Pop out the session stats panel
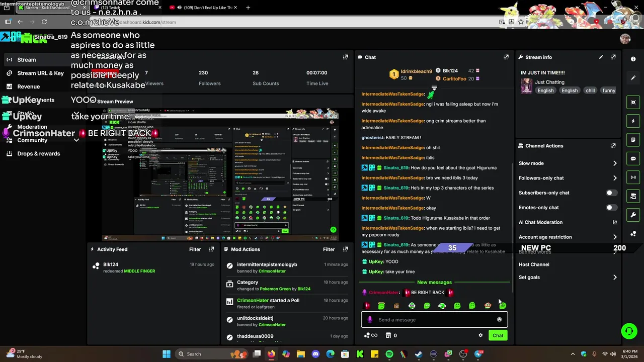644x362 pixels. pos(345,57)
